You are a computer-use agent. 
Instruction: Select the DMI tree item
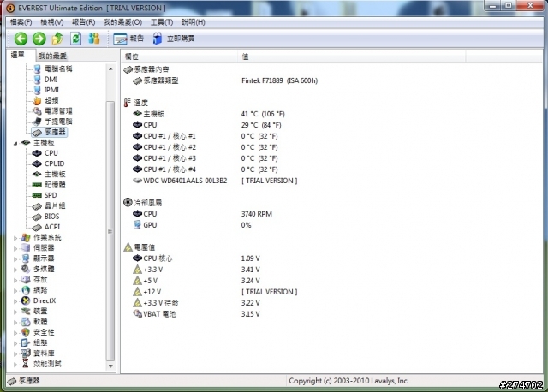51,80
